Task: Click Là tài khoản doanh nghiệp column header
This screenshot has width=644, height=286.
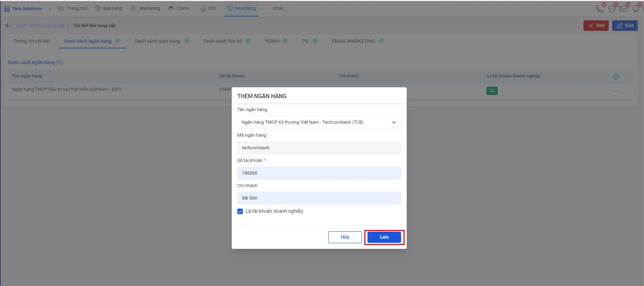Action: (513, 76)
